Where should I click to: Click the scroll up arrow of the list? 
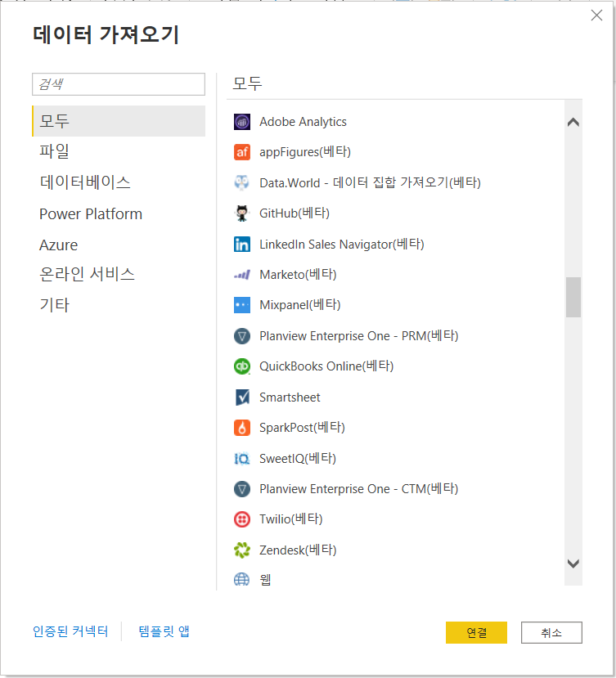pos(573,123)
